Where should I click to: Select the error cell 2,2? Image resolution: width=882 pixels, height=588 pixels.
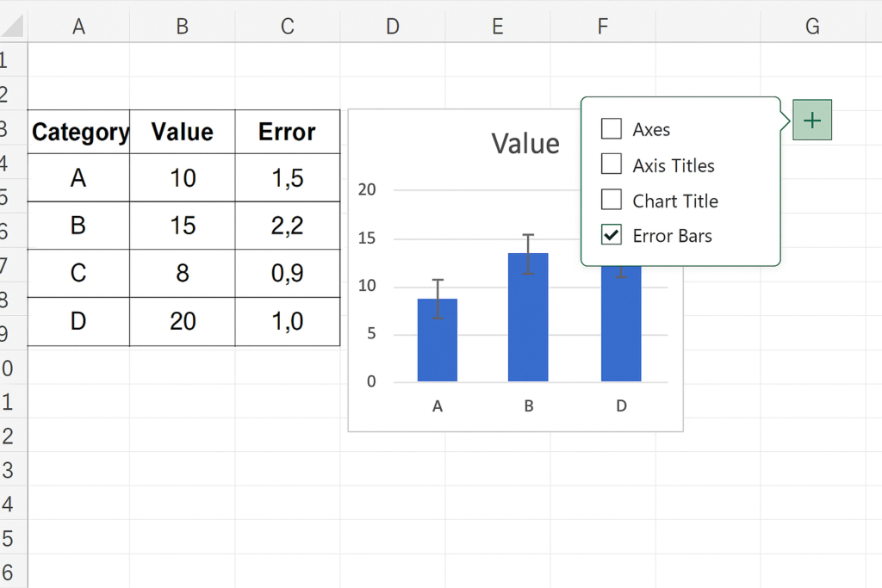pyautogui.click(x=288, y=226)
